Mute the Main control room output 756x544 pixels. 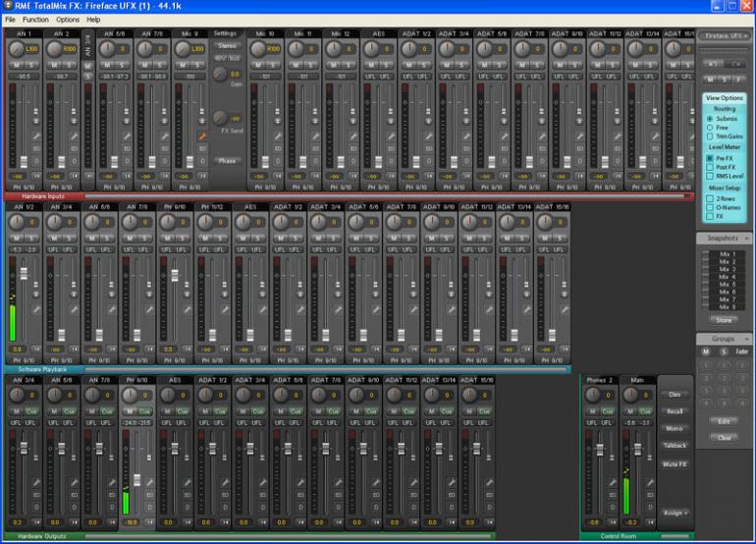630,411
